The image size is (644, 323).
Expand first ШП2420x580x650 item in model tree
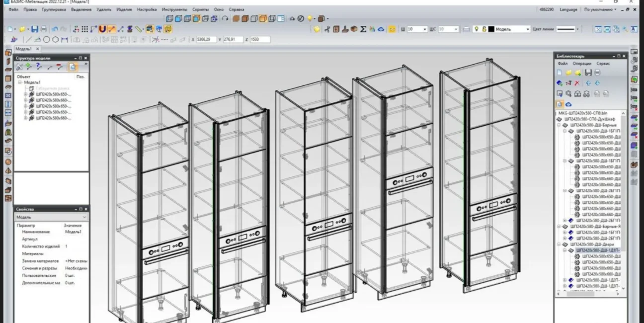(26, 94)
